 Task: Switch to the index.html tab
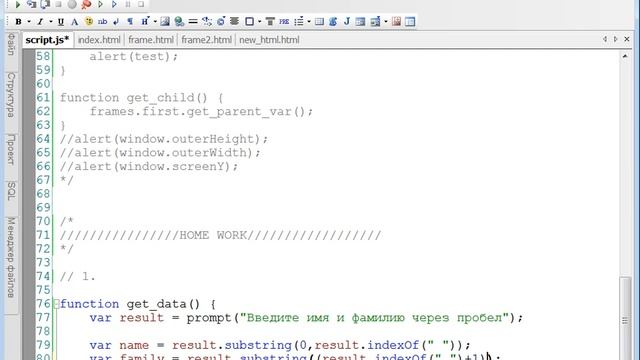point(99,40)
